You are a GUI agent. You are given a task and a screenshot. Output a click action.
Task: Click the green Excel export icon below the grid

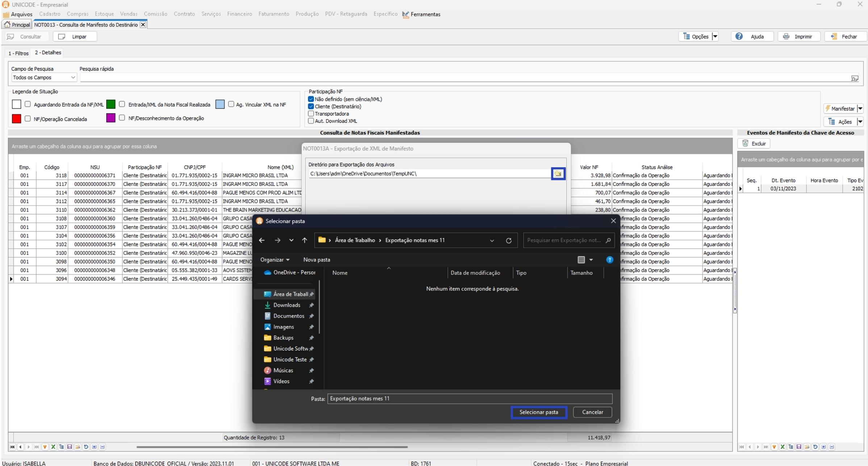click(x=53, y=447)
